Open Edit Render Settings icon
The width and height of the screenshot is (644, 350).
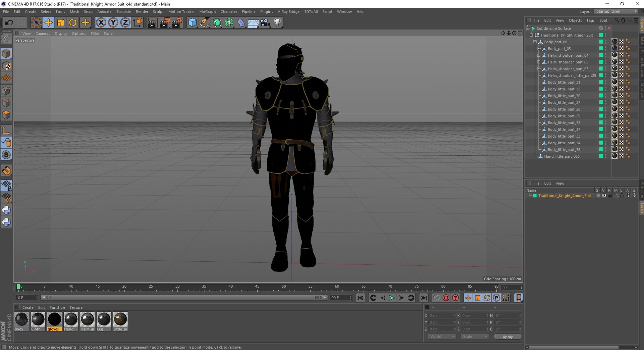point(177,22)
